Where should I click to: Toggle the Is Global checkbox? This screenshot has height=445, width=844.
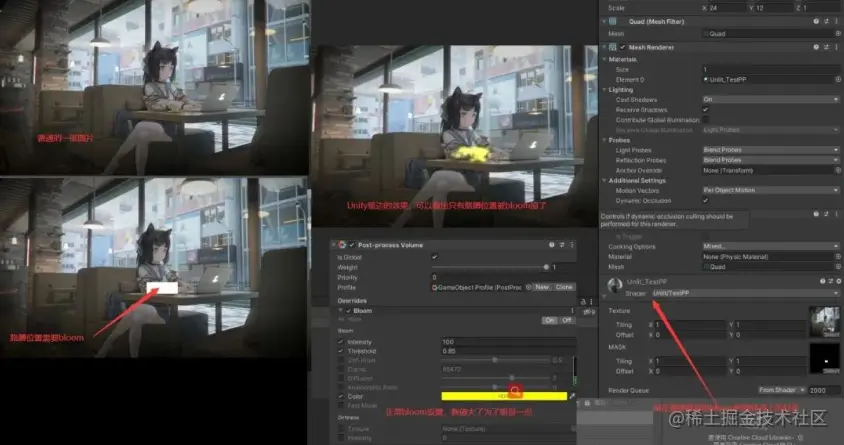point(434,257)
